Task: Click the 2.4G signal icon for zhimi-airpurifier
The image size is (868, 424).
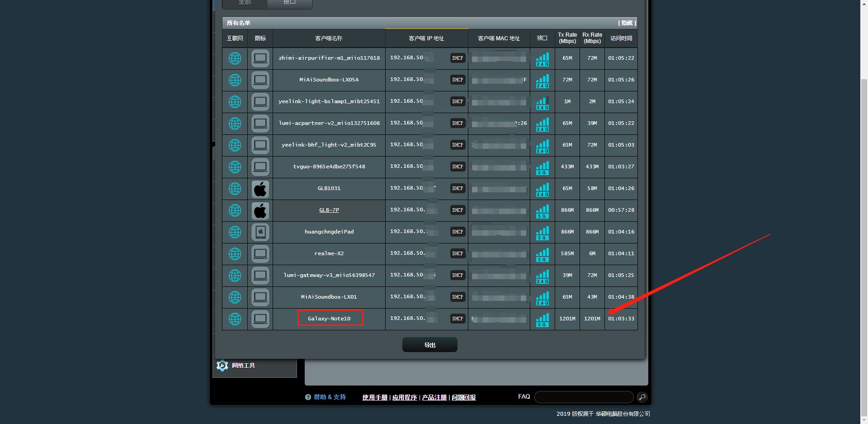Action: tap(542, 59)
